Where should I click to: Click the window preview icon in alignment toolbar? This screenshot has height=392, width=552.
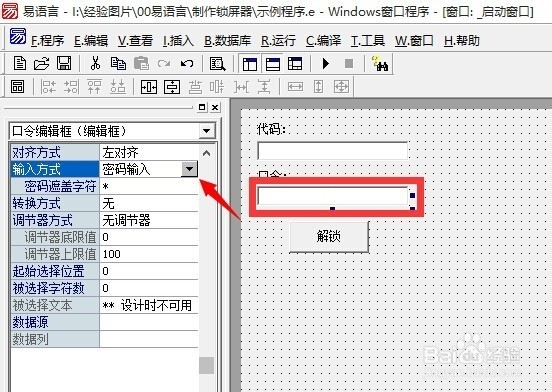tap(18, 87)
